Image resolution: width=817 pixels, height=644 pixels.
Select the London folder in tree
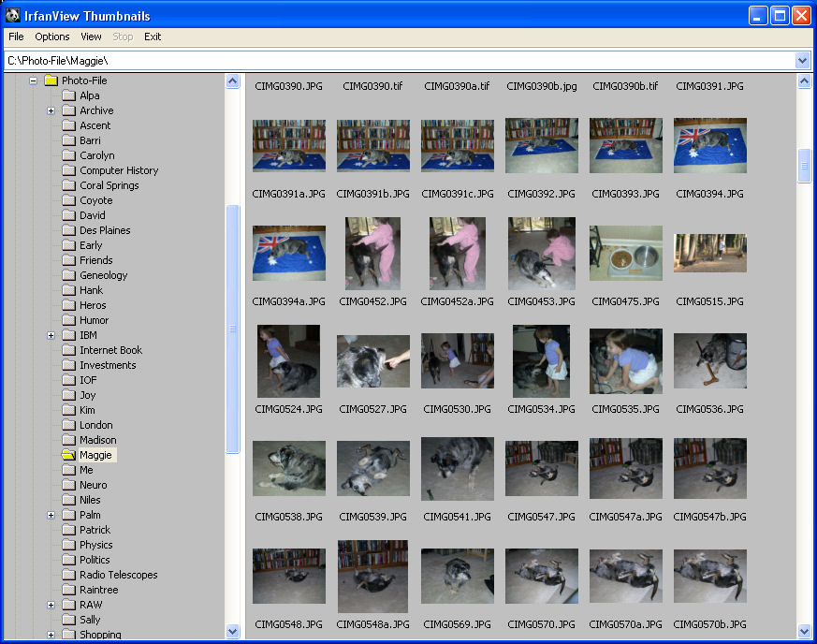pos(95,425)
